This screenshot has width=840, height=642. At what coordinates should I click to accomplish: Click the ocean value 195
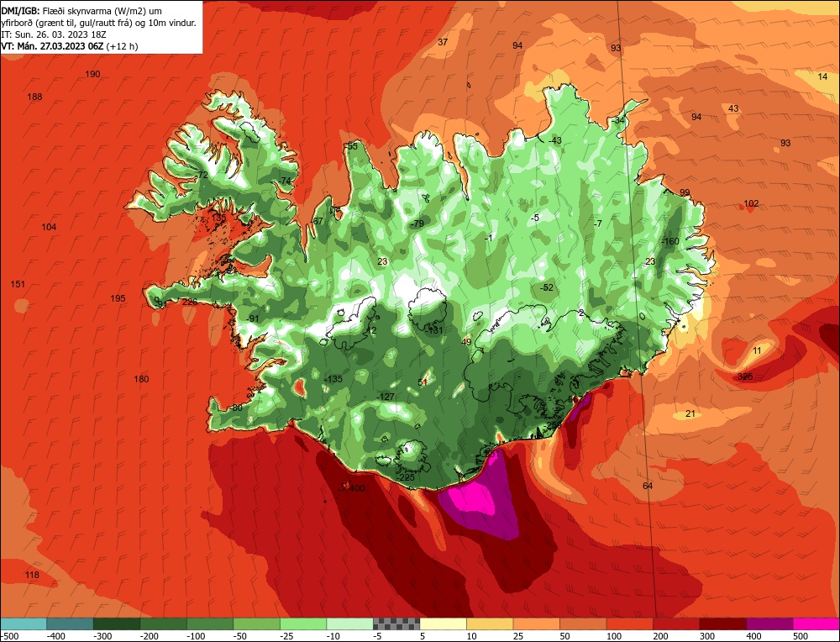pos(118,298)
